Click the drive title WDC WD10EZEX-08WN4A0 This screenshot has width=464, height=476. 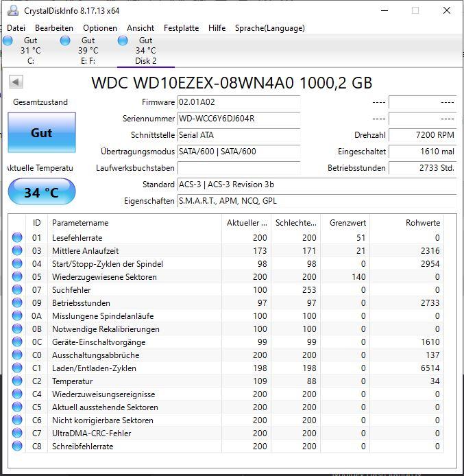(x=232, y=83)
